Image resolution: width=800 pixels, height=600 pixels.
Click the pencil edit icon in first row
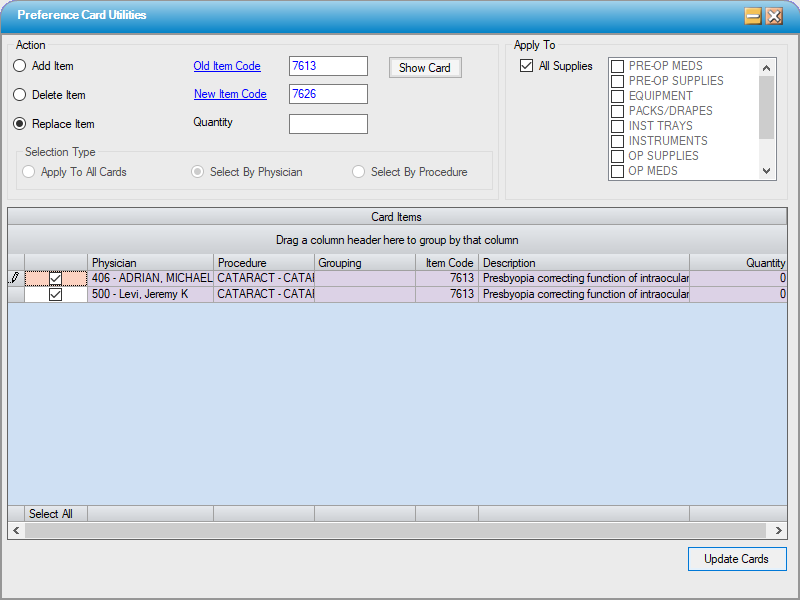pos(15,278)
